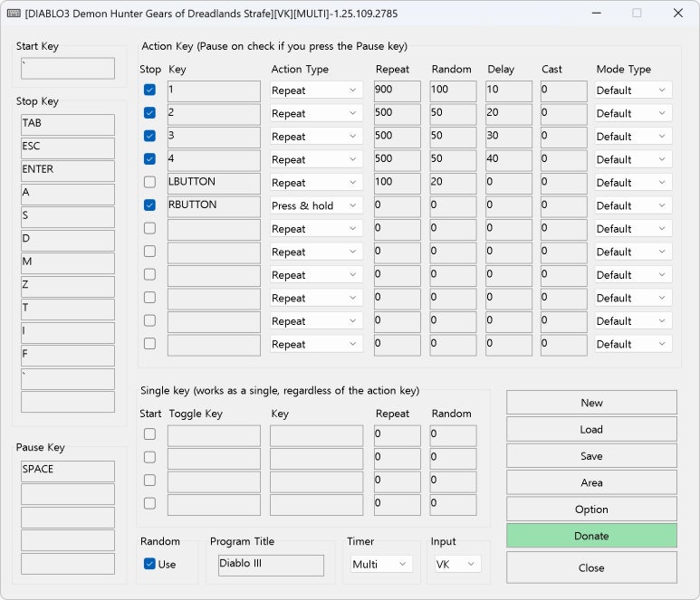Check the Stop checkbox for LBUTTON row

pos(149,182)
